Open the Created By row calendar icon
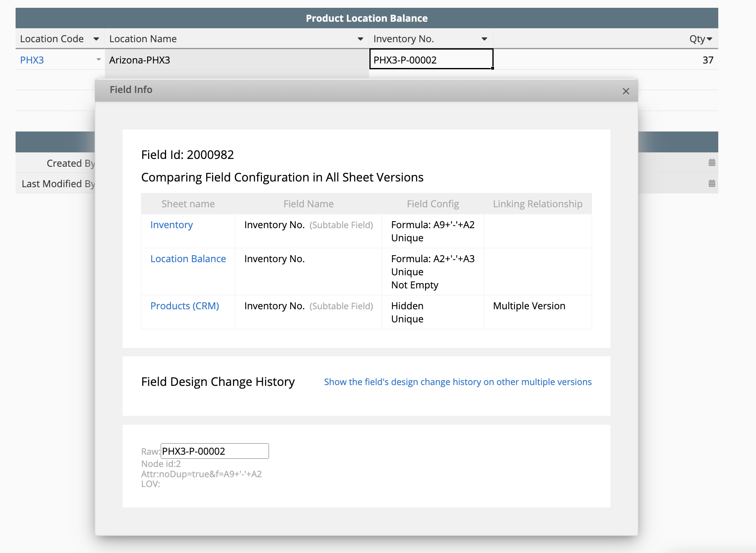 click(712, 163)
